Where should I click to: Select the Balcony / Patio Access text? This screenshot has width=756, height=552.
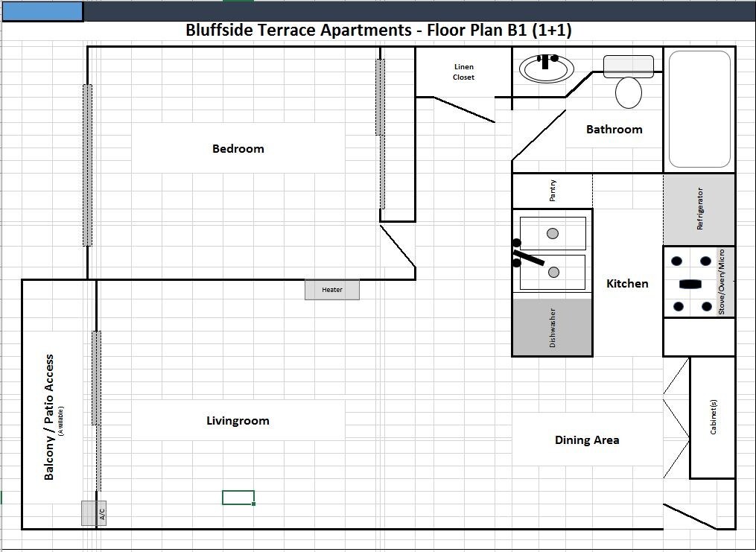[50, 417]
